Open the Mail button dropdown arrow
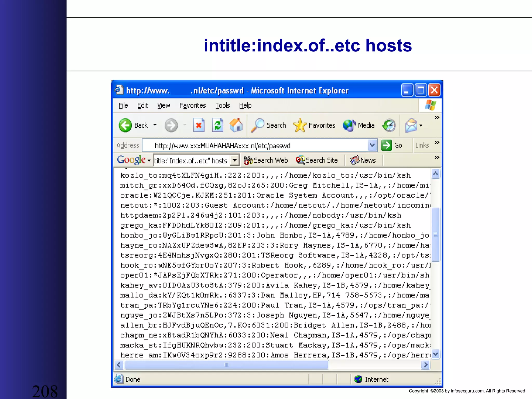The width and height of the screenshot is (532, 399). [x=421, y=126]
